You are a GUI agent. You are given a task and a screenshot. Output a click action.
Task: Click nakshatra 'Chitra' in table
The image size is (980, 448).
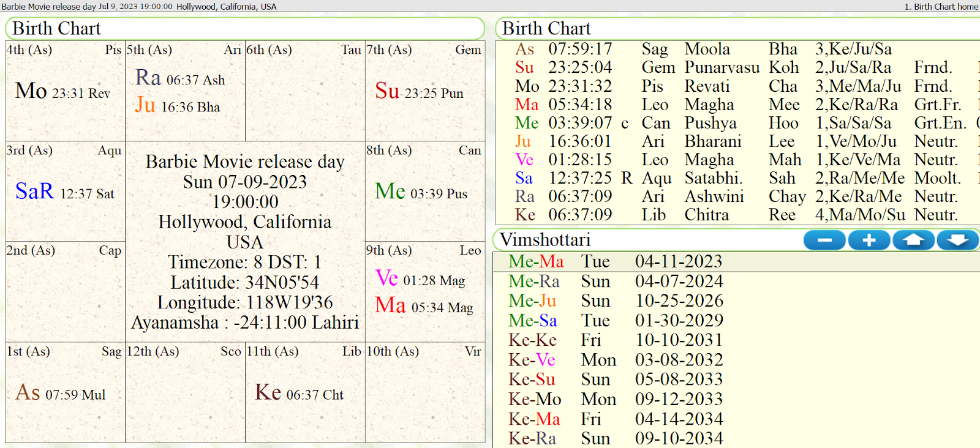(x=706, y=215)
